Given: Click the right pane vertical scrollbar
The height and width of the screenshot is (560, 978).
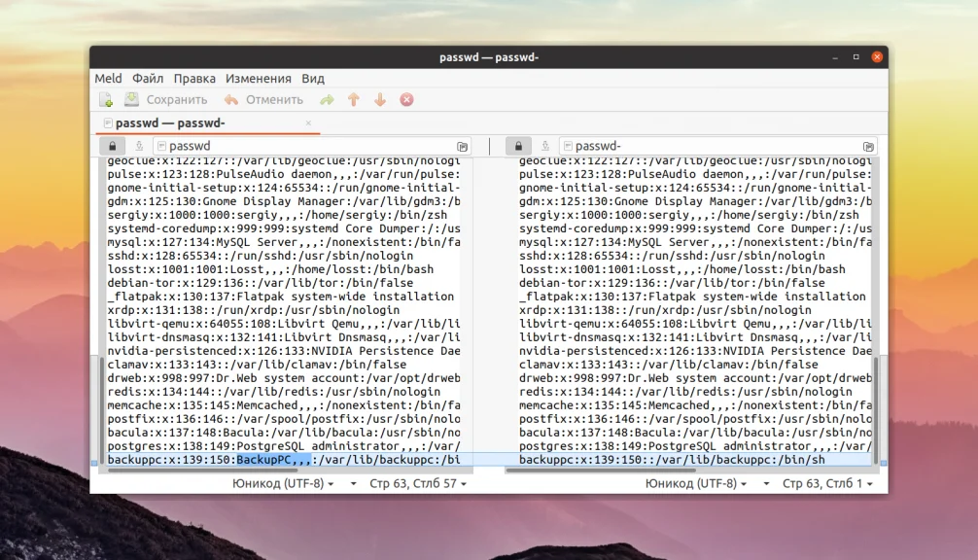Looking at the screenshot, I should coord(876,409).
